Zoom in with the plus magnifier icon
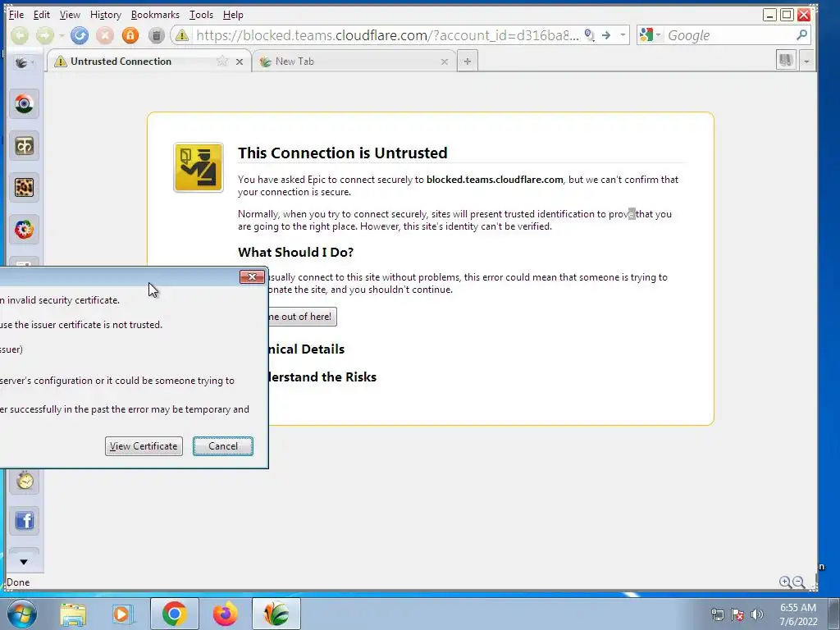The image size is (840, 630). tap(785, 582)
